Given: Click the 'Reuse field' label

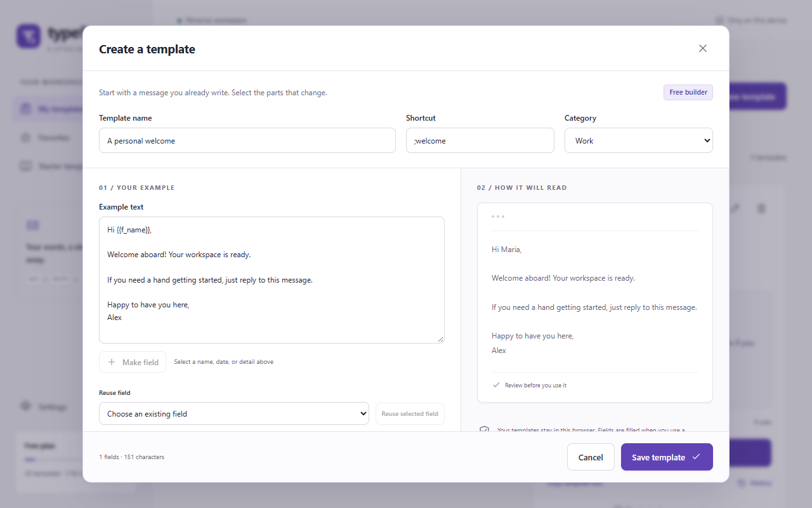Looking at the screenshot, I should coord(115,393).
